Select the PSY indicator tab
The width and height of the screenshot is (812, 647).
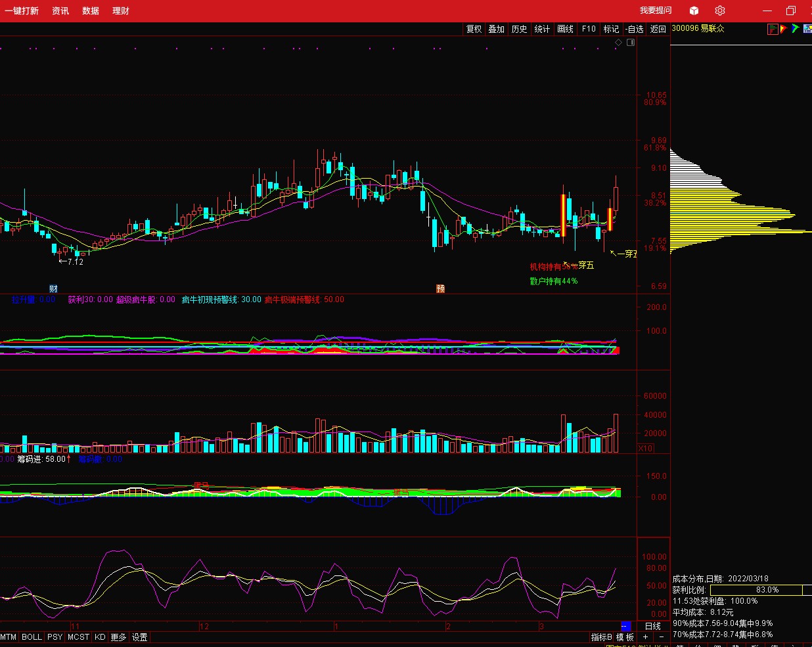click(x=55, y=637)
